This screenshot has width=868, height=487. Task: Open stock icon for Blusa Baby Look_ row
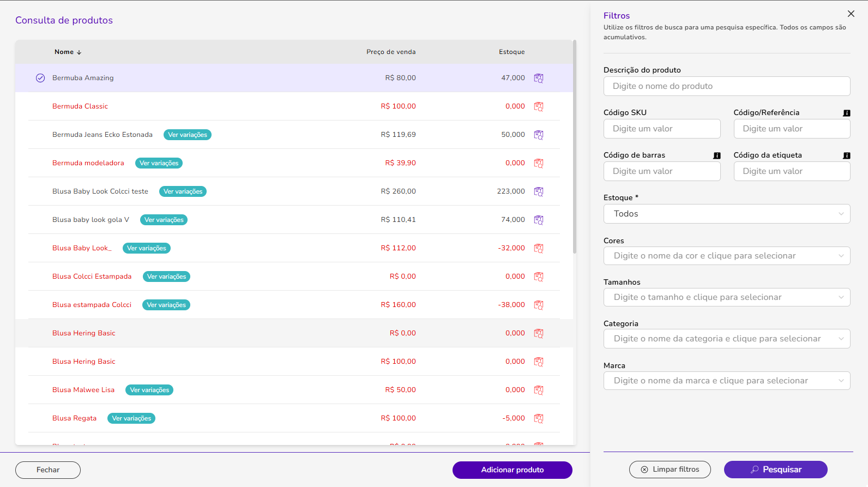tap(539, 248)
